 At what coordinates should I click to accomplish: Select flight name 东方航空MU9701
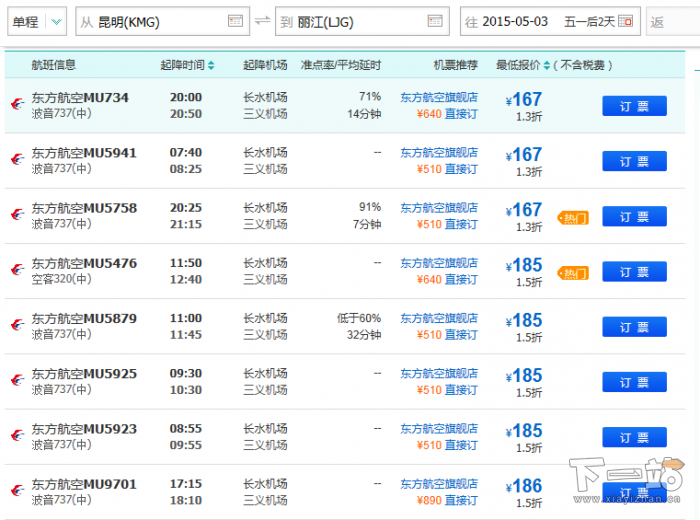[x=84, y=484]
